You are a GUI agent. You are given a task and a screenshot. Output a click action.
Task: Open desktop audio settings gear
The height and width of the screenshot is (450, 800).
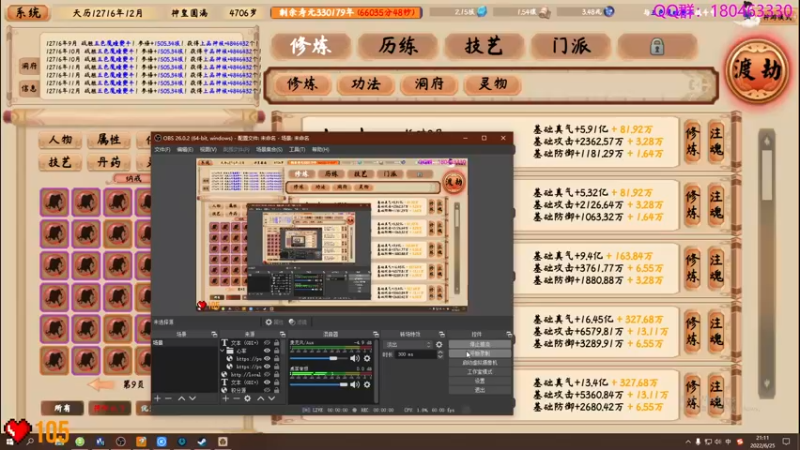click(x=367, y=384)
